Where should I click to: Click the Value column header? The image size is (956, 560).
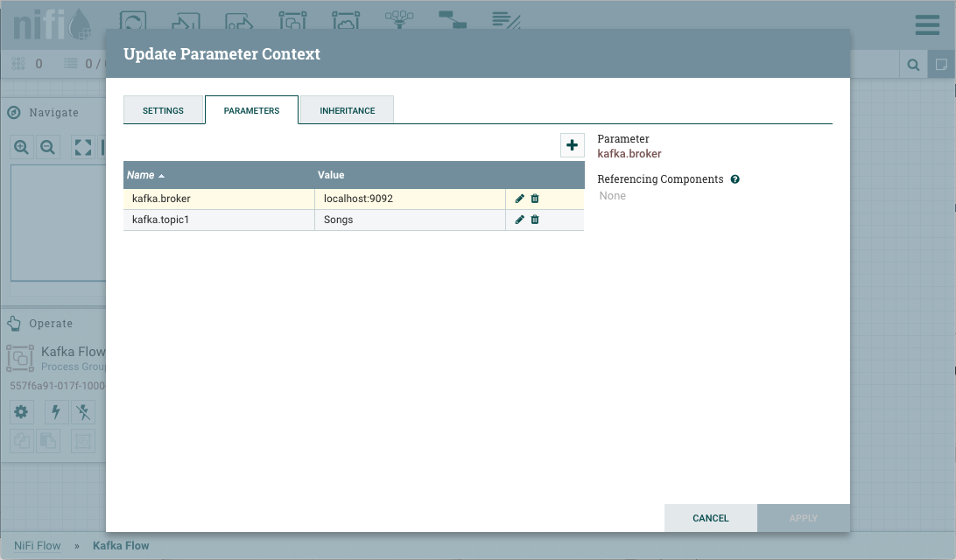tap(331, 175)
